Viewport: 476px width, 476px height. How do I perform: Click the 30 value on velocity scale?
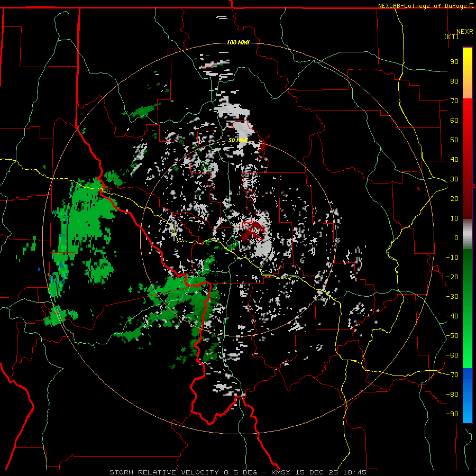coord(454,179)
